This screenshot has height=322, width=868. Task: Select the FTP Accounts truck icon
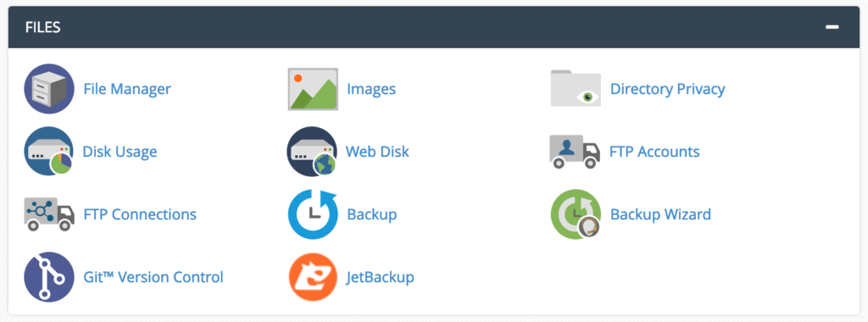(x=576, y=151)
